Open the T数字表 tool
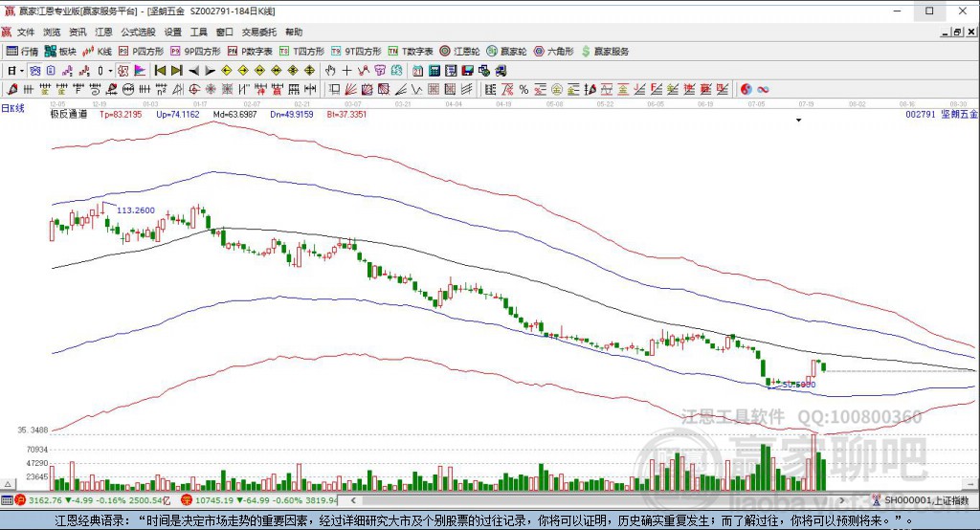 click(x=411, y=52)
